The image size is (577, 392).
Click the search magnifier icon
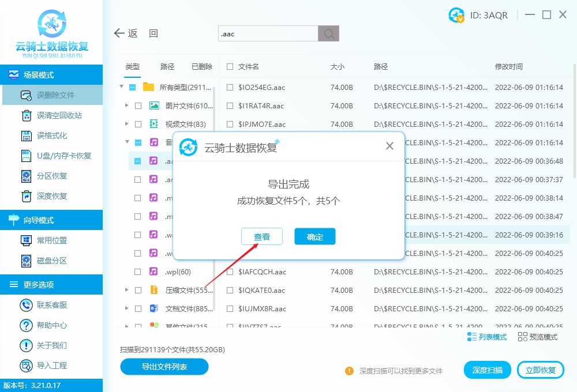coord(328,33)
